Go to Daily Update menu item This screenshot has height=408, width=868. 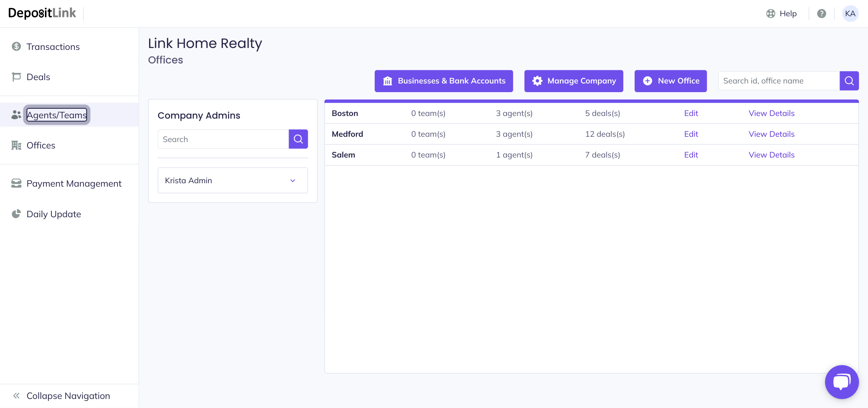click(54, 214)
